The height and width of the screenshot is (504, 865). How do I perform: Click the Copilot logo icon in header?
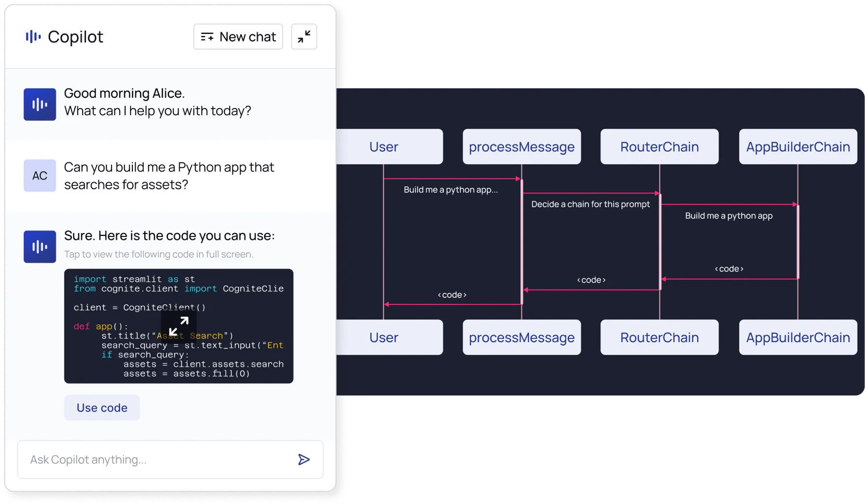click(x=33, y=36)
